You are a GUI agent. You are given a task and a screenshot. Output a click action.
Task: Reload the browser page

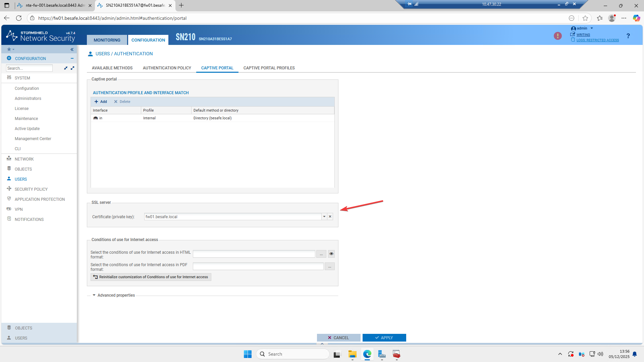[19, 18]
